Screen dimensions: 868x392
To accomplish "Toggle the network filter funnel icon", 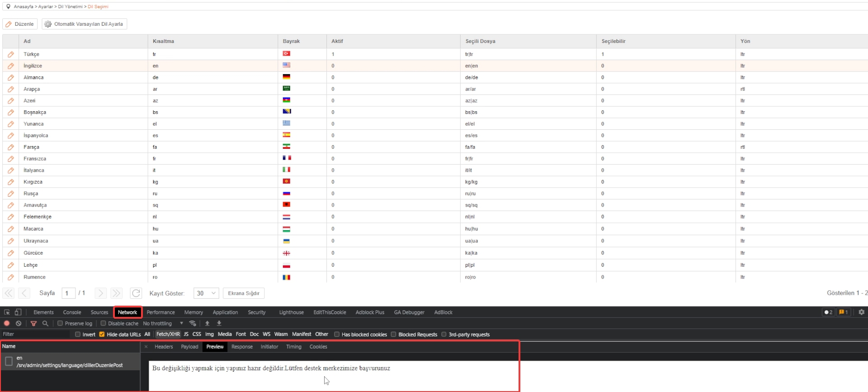I will point(33,323).
